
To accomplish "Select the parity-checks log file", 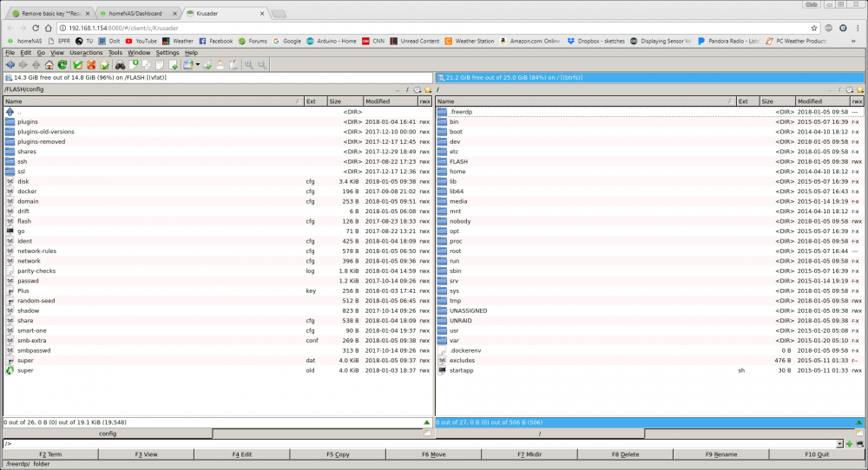I will pyautogui.click(x=218, y=271).
